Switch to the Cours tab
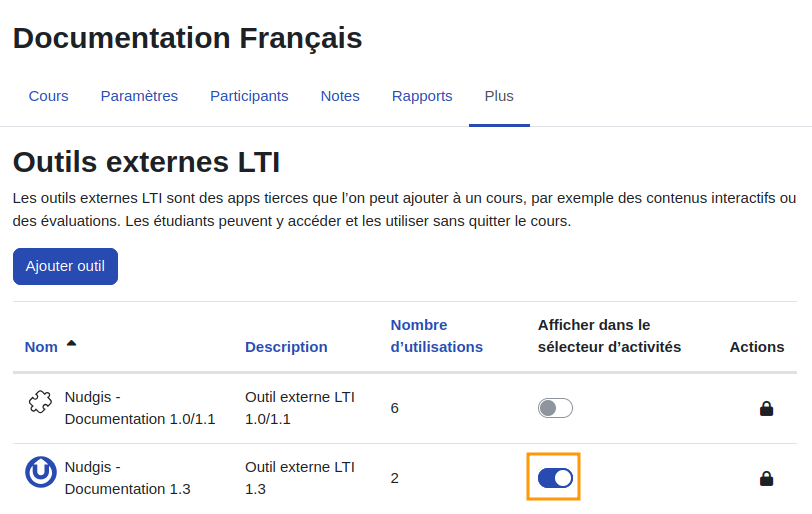 click(x=49, y=96)
